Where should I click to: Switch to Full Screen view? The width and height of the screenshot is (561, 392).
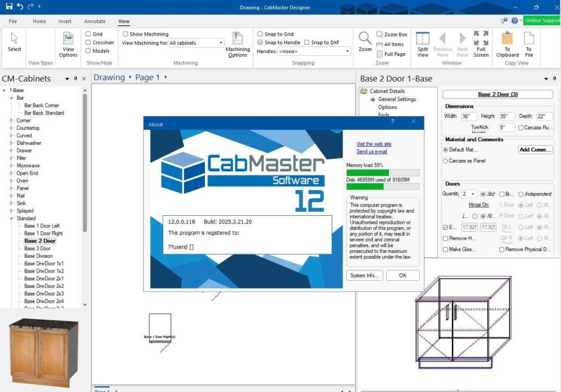[x=481, y=44]
